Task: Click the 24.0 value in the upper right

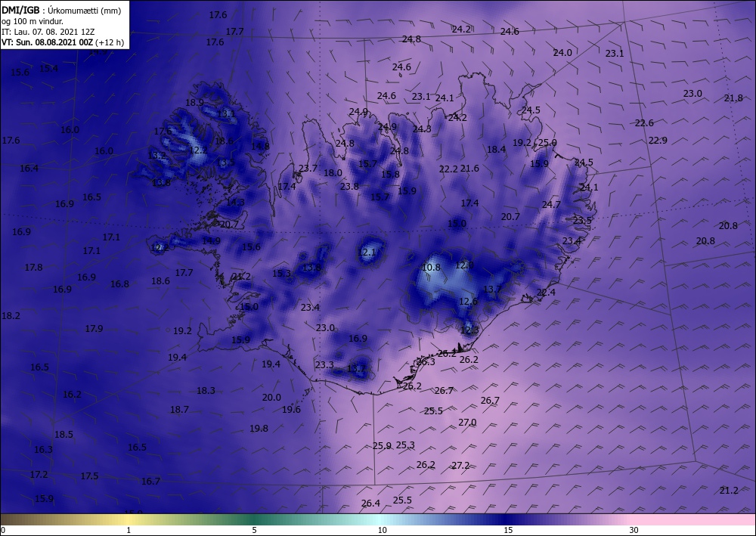Action: [562, 52]
